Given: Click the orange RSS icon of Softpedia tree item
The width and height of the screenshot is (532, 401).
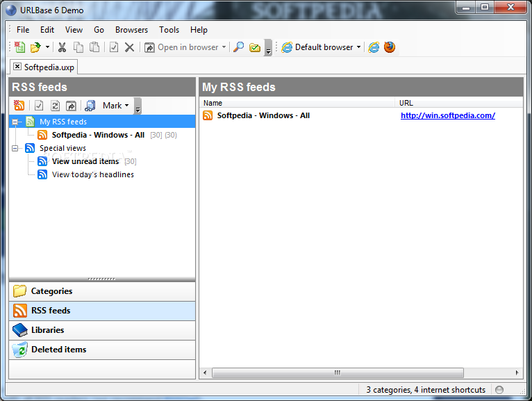Looking at the screenshot, I should (42, 135).
